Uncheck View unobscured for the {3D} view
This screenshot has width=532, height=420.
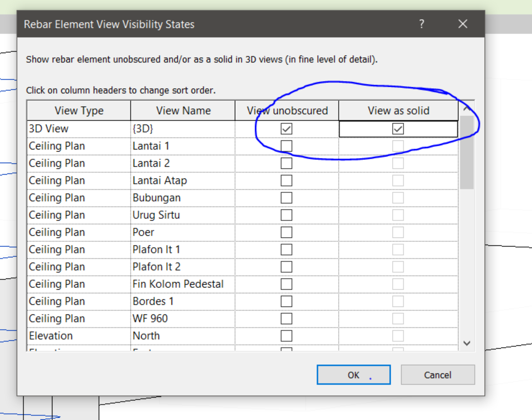286,129
